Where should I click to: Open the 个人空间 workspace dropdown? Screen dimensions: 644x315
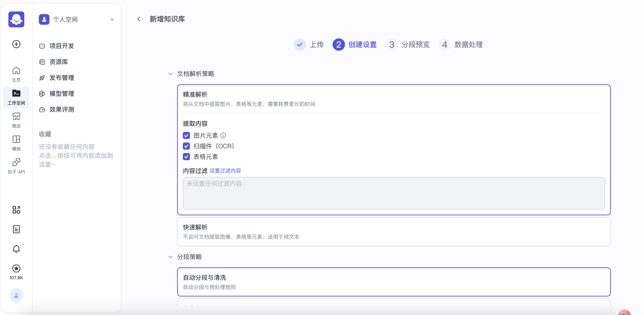[112, 19]
